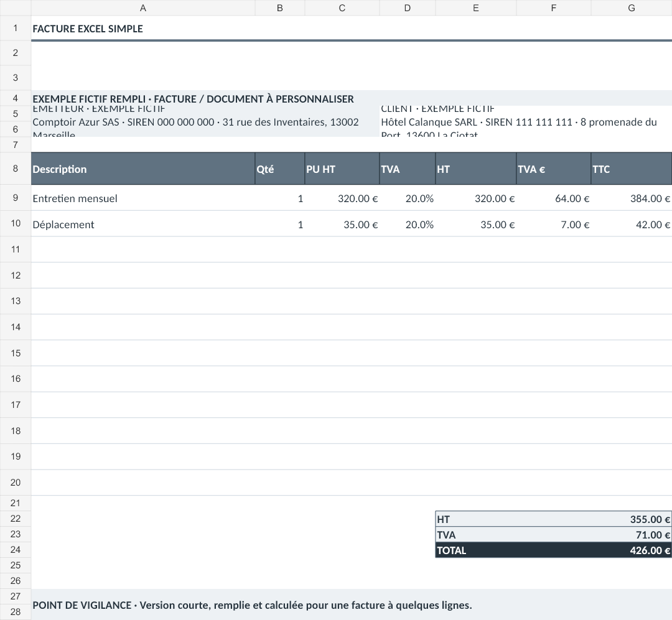
Task: Select the '71.00 €' total TVA value
Action: click(x=653, y=534)
